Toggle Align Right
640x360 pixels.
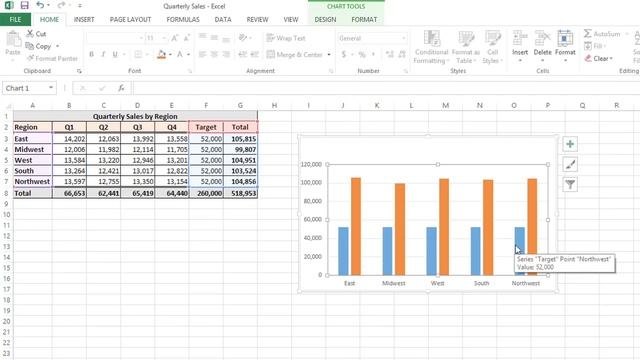226,54
